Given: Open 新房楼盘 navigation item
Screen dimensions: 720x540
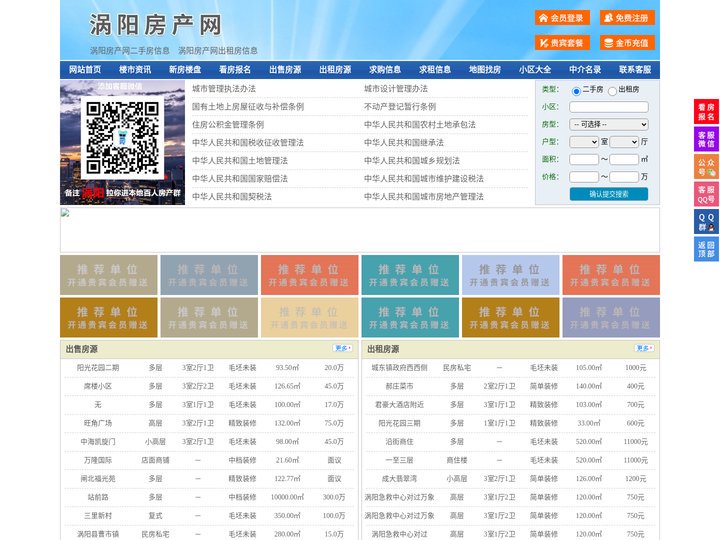Looking at the screenshot, I should 185,70.
